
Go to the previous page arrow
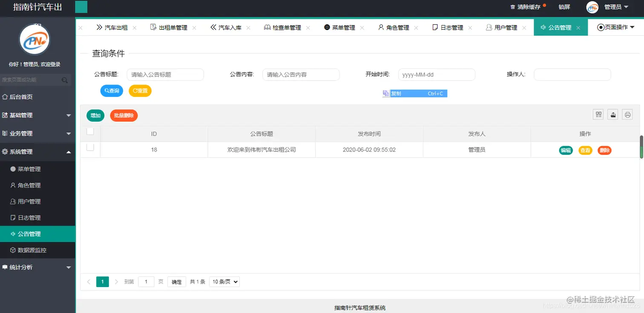point(89,282)
